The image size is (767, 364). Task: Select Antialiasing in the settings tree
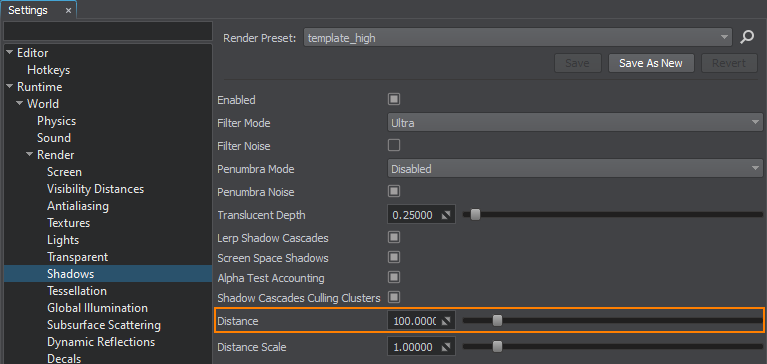[78, 206]
